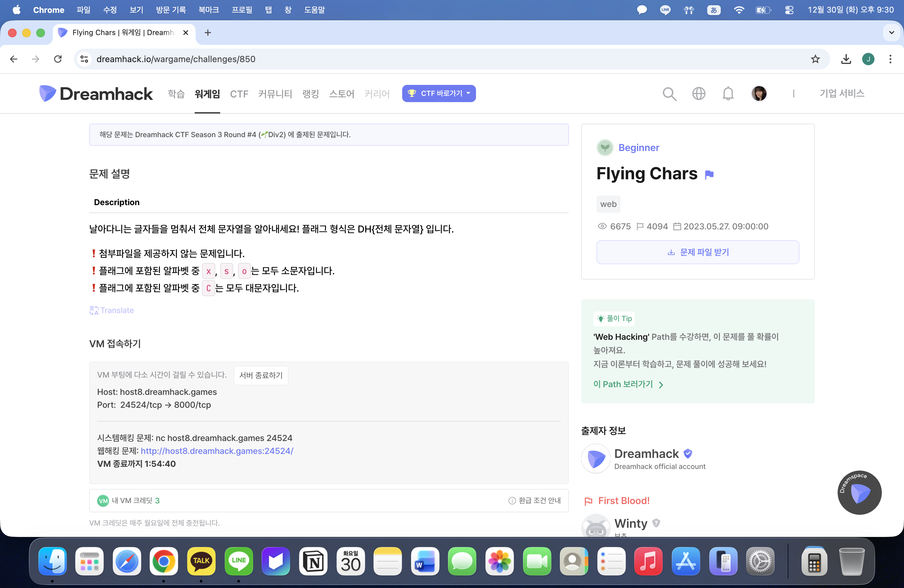Image resolution: width=904 pixels, height=588 pixels.
Task: Click the Translate icon link
Action: coord(111,310)
